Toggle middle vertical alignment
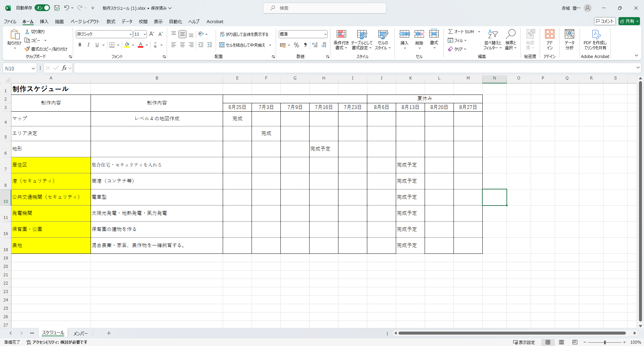Screen dimensions: 644x346 click(x=182, y=34)
